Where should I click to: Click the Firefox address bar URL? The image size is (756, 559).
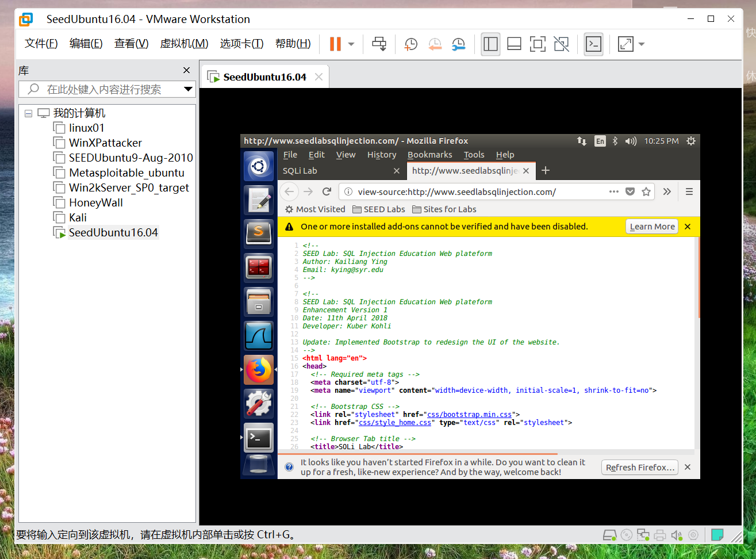tap(456, 192)
